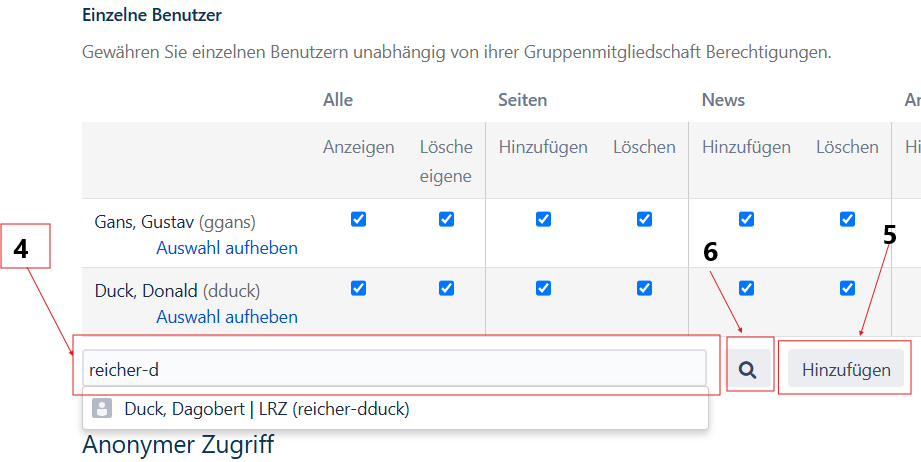The width and height of the screenshot is (921, 462).
Task: Toggle News Hinzufügen checkbox for Duck, Donald
Action: [x=746, y=288]
